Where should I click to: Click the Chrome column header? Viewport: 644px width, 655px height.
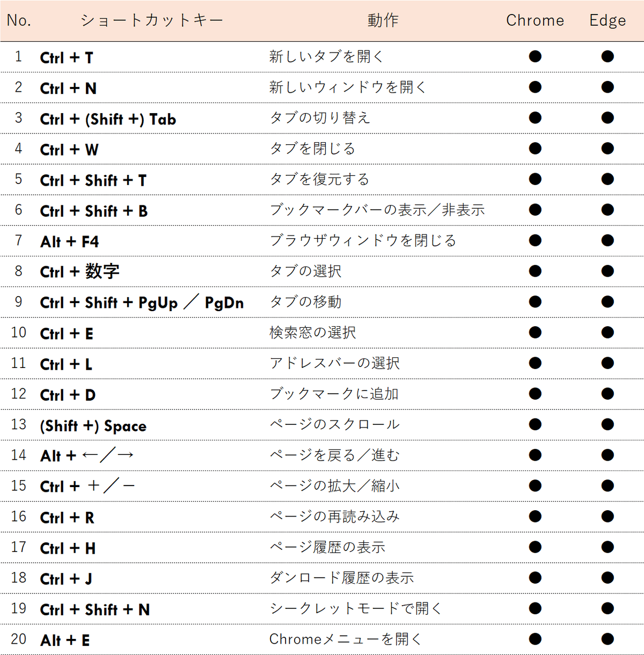coord(535,20)
